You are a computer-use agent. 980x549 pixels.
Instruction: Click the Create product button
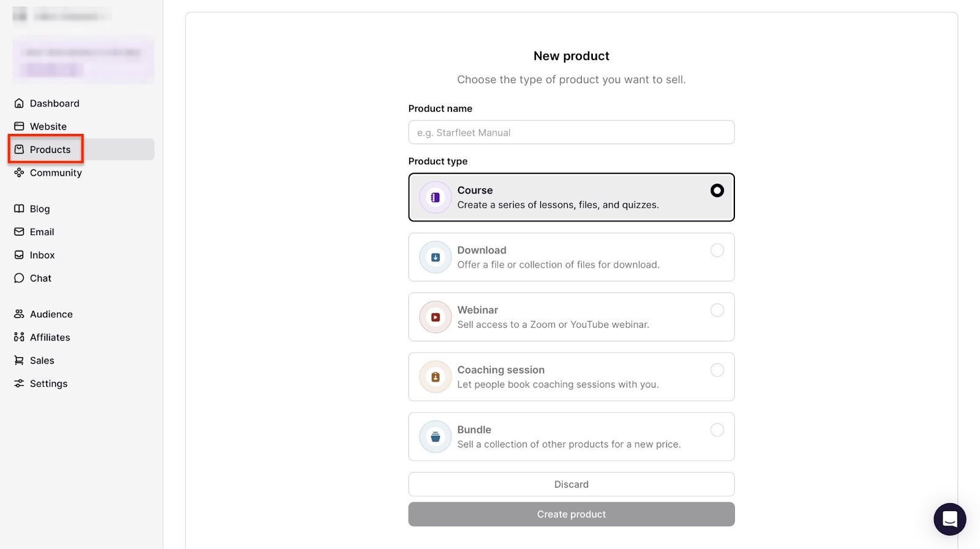click(x=571, y=515)
